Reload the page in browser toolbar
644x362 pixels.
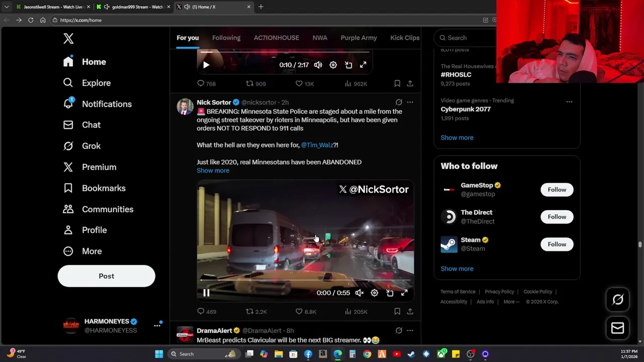[31, 20]
